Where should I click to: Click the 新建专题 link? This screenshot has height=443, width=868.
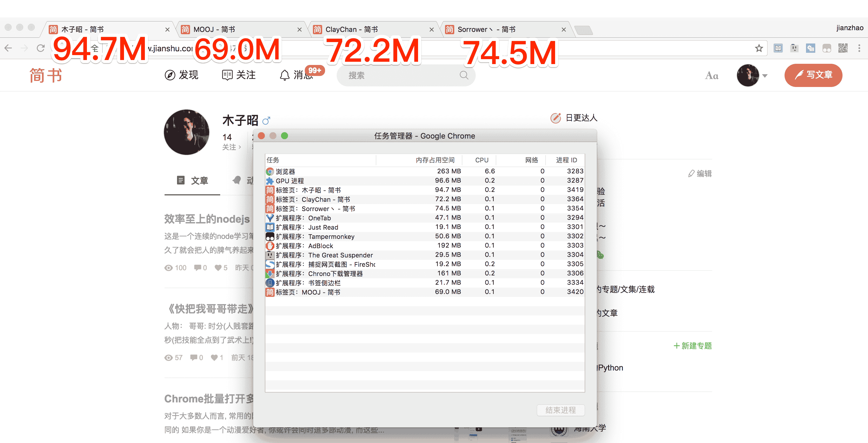coord(692,346)
